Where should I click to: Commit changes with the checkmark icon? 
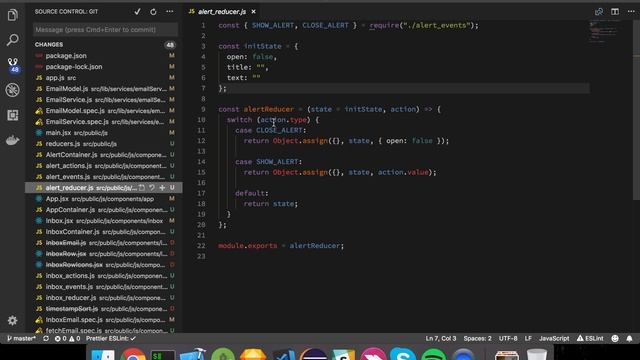coord(137,12)
